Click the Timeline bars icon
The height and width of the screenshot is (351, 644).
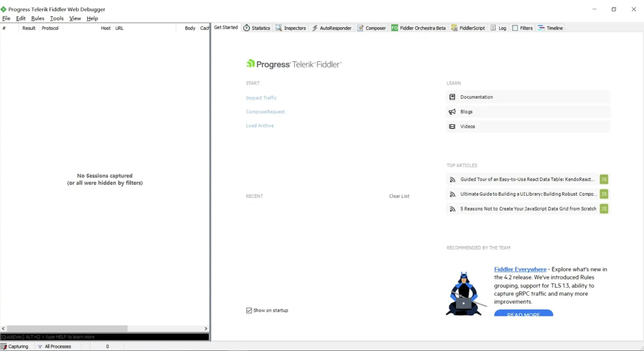click(x=541, y=28)
